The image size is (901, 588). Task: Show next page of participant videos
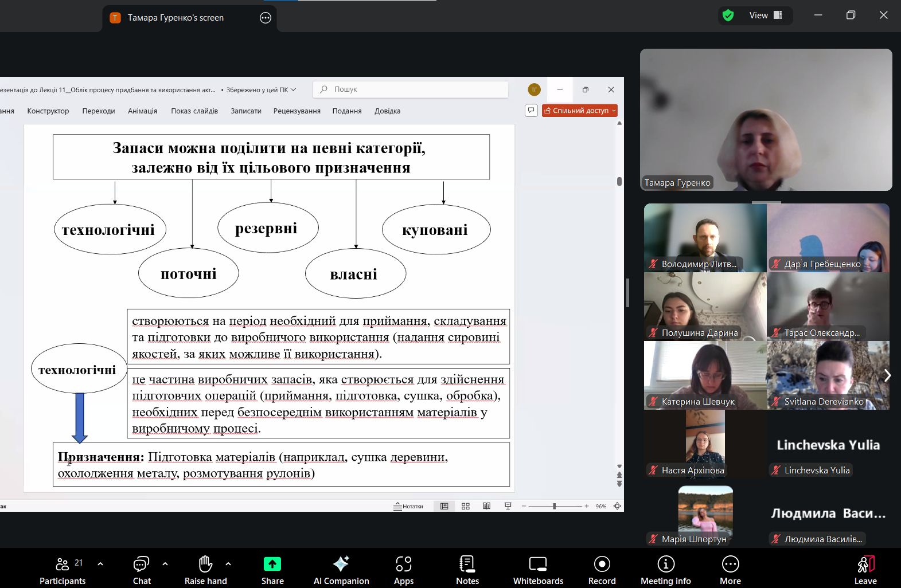(887, 375)
